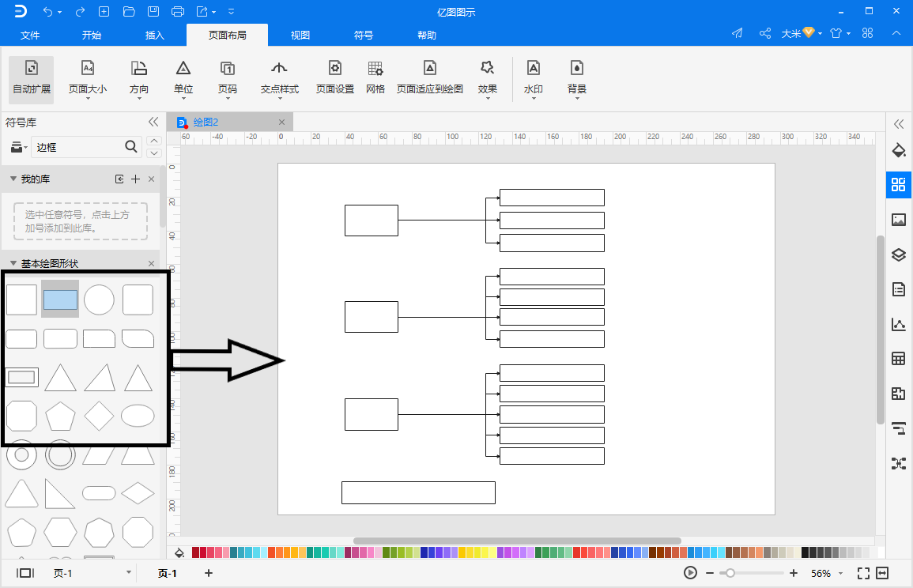Click the search magnifier icon
The width and height of the screenshot is (913, 588).
point(131,147)
